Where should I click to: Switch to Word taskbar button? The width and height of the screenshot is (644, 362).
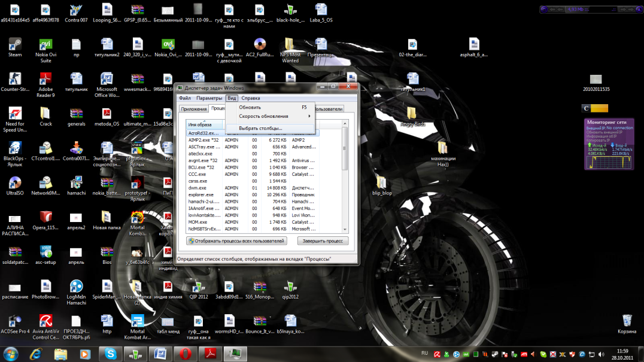tap(160, 354)
